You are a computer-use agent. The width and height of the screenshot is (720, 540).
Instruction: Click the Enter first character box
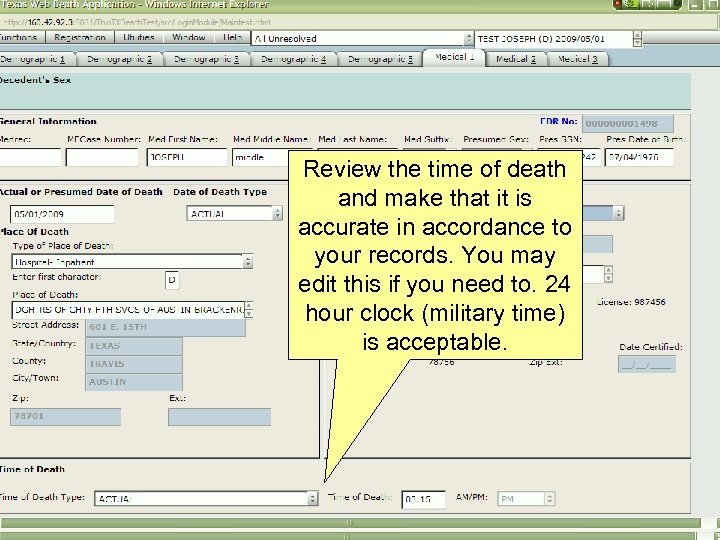click(172, 280)
